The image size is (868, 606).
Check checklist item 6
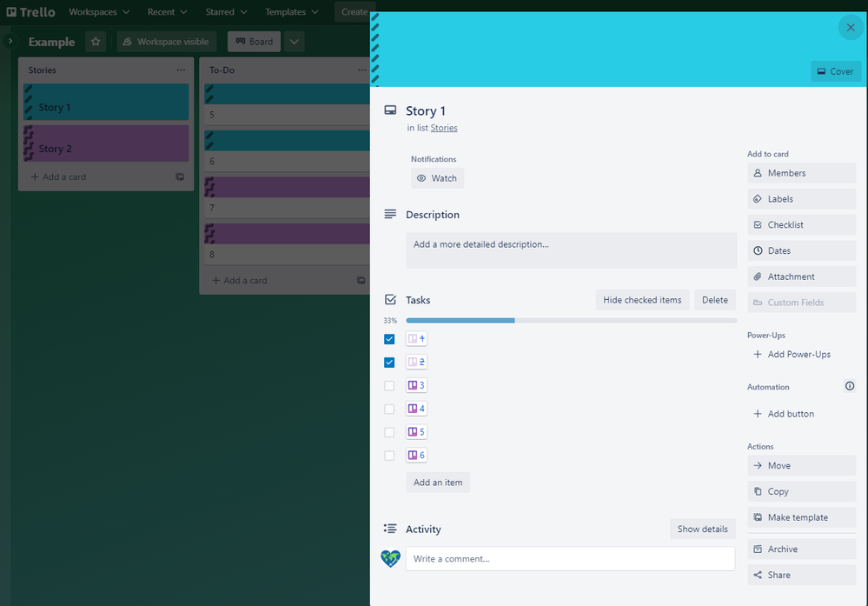coord(389,456)
